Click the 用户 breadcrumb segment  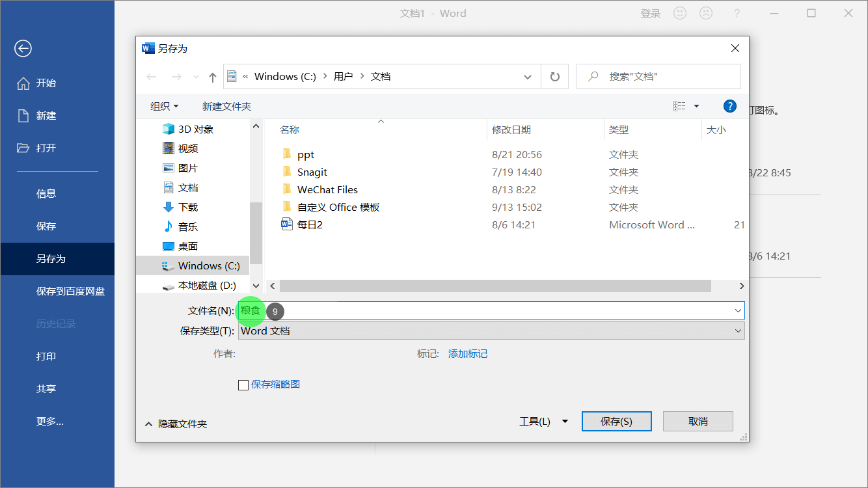343,76
